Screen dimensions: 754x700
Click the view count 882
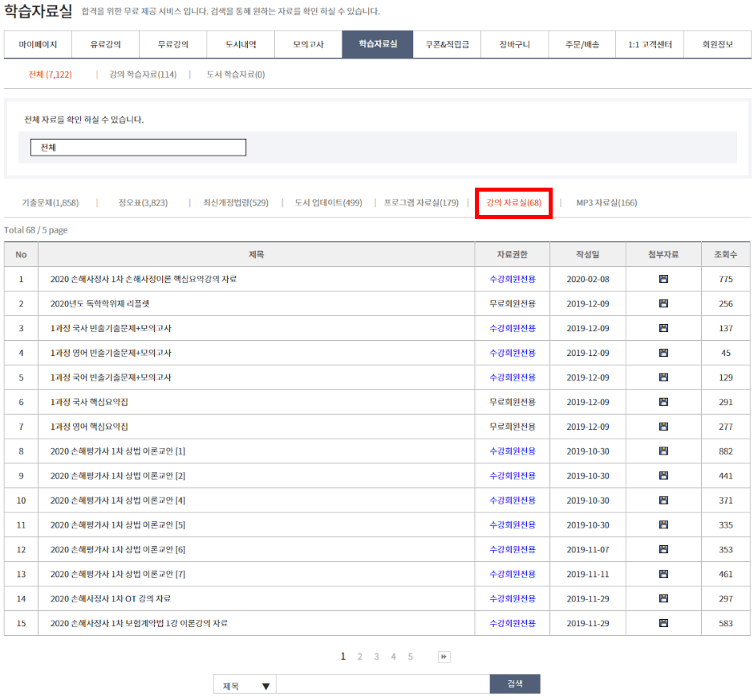pos(726,451)
